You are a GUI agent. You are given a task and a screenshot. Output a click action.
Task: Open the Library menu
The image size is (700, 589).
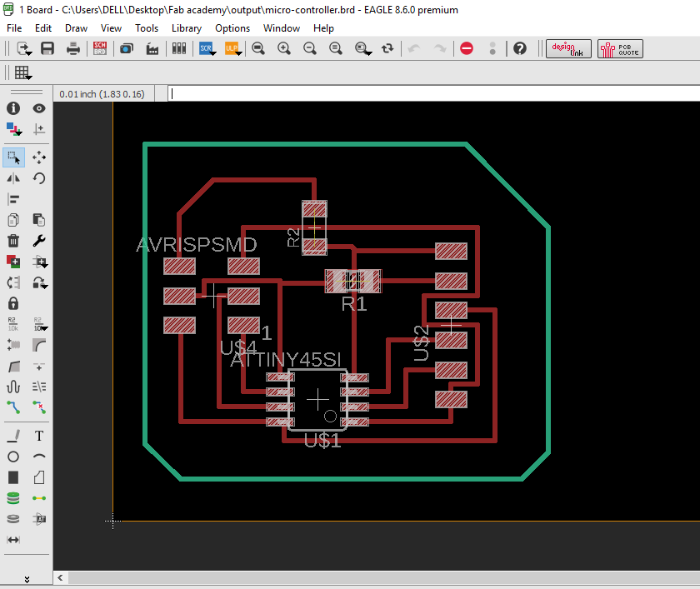[187, 28]
